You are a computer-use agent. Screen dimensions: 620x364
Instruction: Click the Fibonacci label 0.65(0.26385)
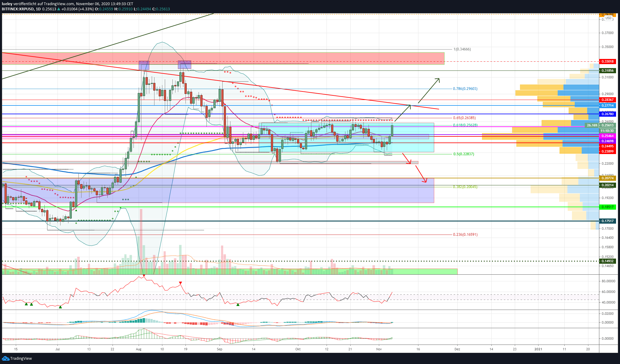(x=464, y=118)
